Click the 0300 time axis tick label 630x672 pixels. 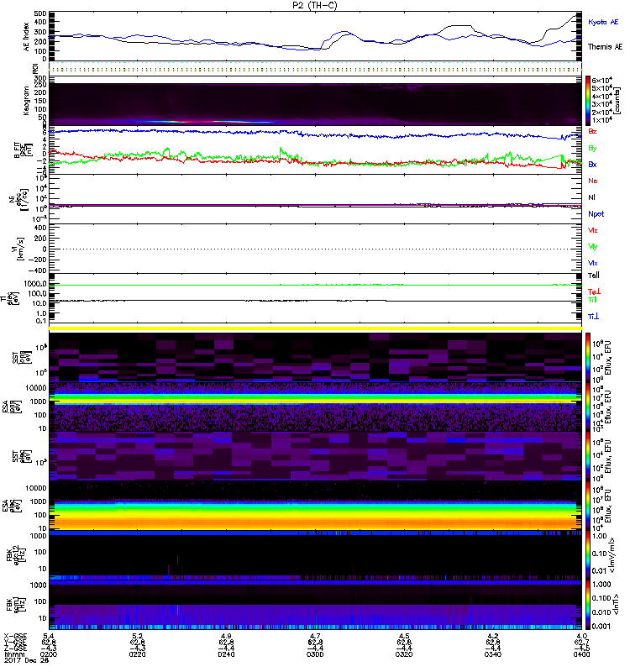[315, 654]
